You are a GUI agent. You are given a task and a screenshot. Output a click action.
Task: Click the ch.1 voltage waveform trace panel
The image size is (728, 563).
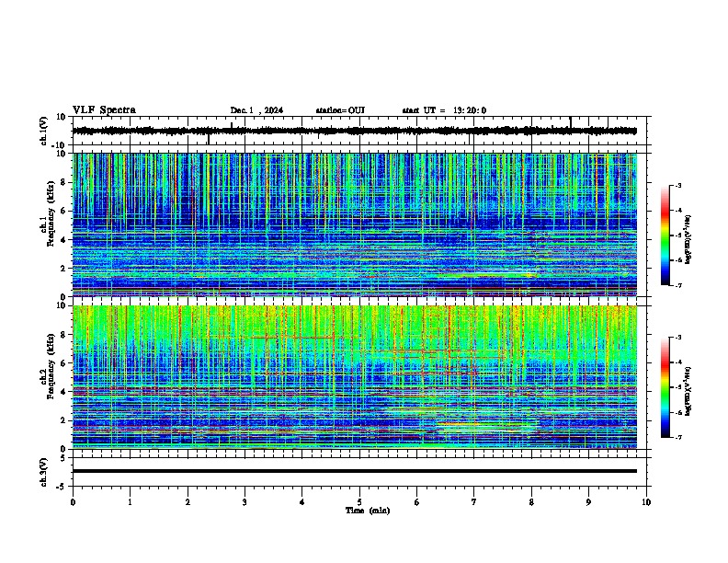[x=359, y=131]
